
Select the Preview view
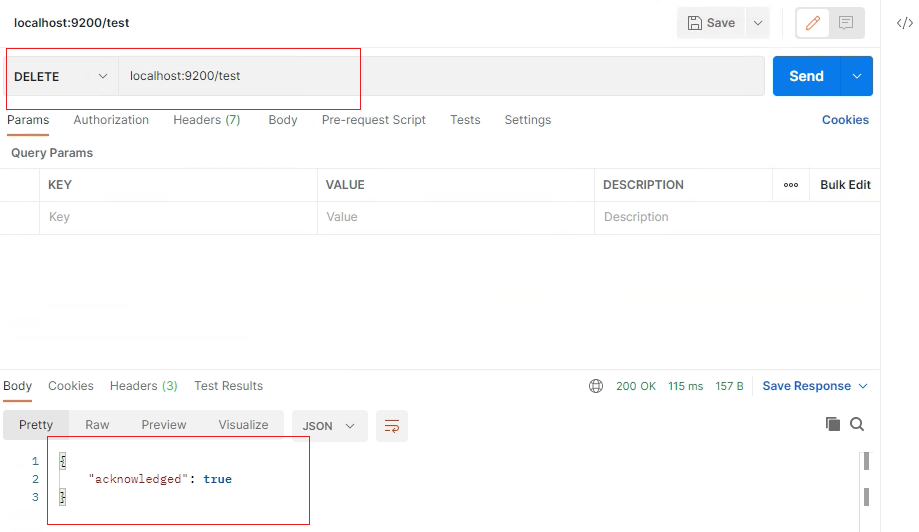164,425
